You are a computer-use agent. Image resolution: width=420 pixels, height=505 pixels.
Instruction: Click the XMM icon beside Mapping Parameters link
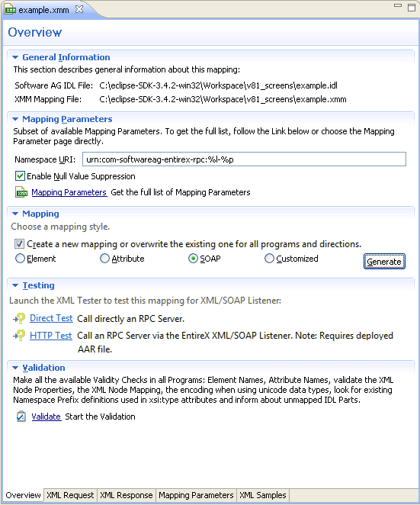(x=21, y=192)
